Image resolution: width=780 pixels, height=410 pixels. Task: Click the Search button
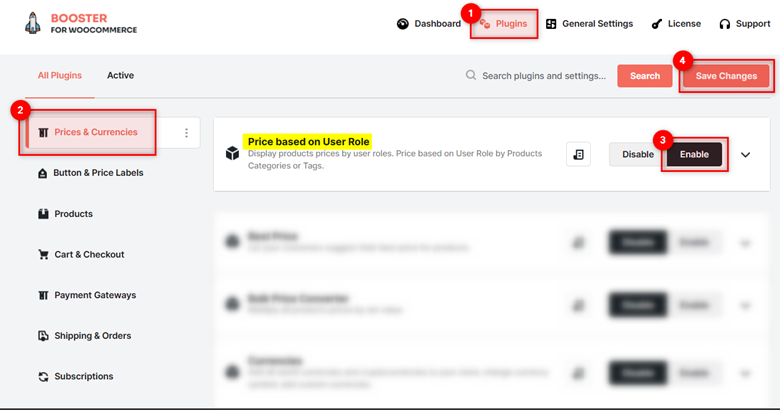(x=645, y=76)
